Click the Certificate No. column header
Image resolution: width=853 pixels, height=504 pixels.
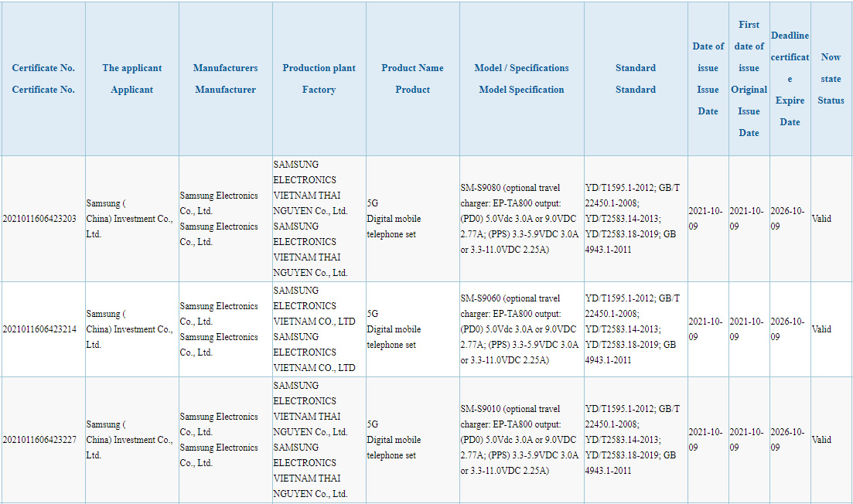pyautogui.click(x=43, y=79)
